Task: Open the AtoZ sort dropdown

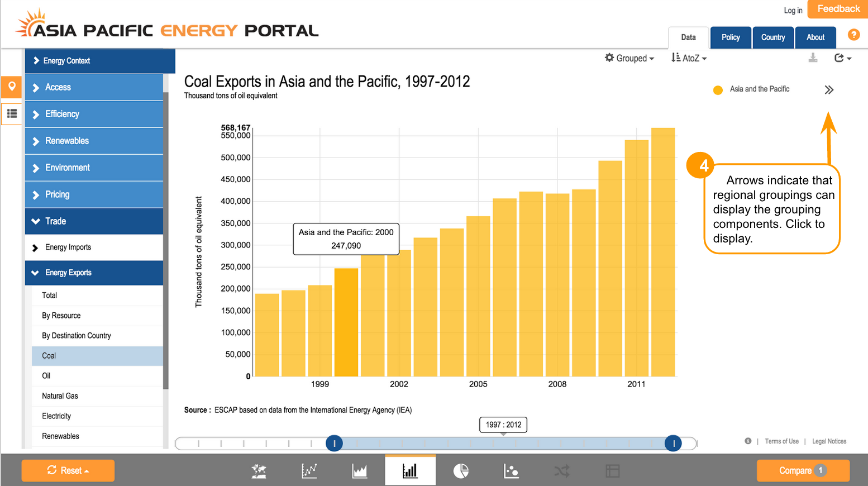Action: point(689,58)
